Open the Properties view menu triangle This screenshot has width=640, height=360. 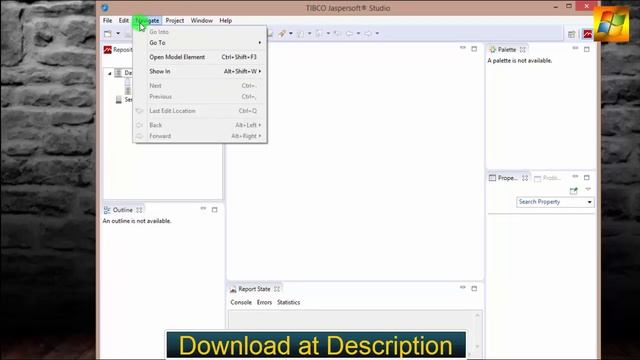point(588,189)
